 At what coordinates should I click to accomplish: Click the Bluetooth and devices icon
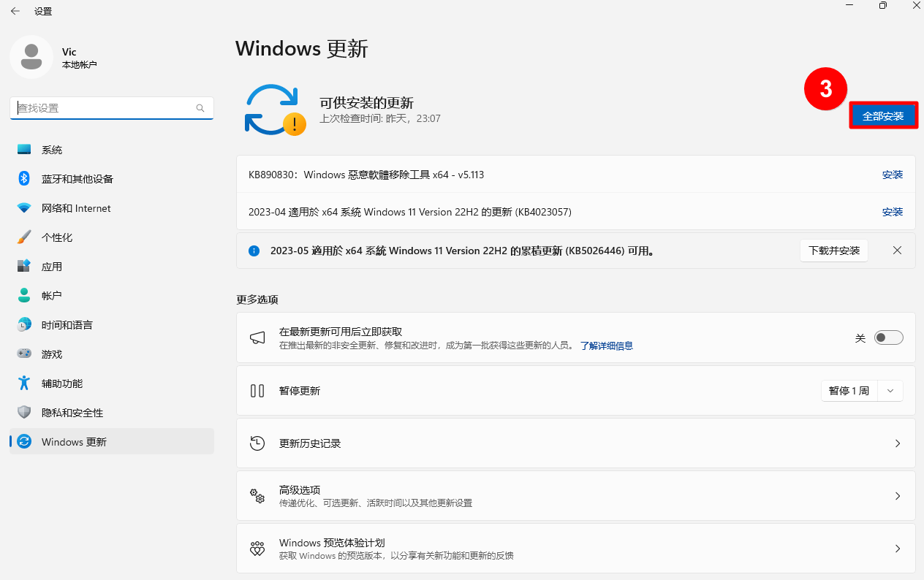point(24,179)
